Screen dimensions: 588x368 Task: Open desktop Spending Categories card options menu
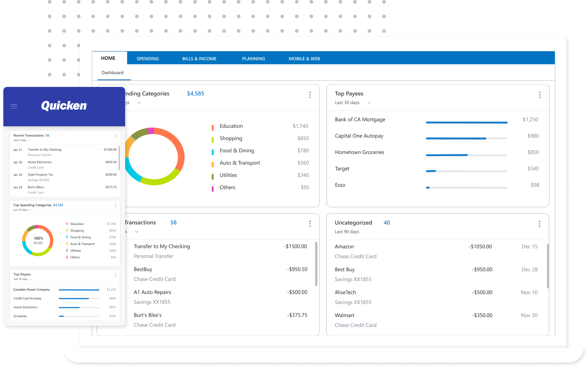[x=310, y=95]
